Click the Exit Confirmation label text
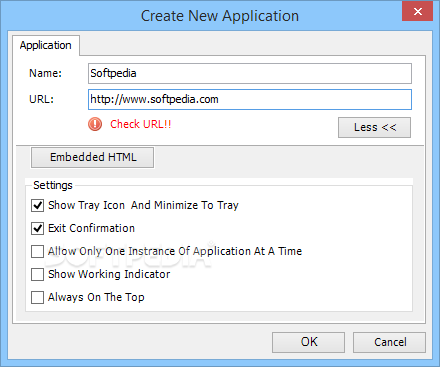The height and width of the screenshot is (367, 440). pyautogui.click(x=91, y=228)
